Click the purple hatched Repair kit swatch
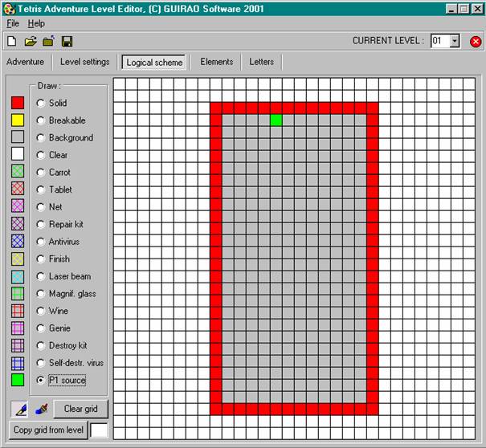This screenshot has height=448, width=486. 18,223
